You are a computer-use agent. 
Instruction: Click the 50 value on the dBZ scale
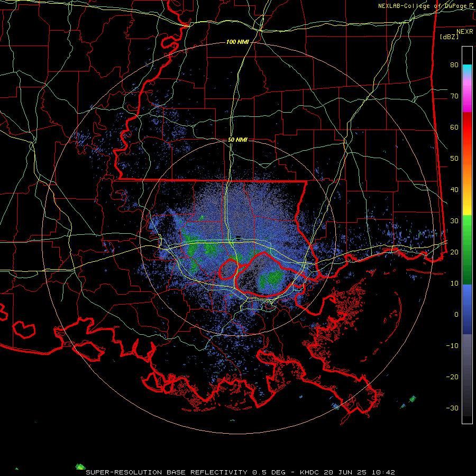point(454,159)
